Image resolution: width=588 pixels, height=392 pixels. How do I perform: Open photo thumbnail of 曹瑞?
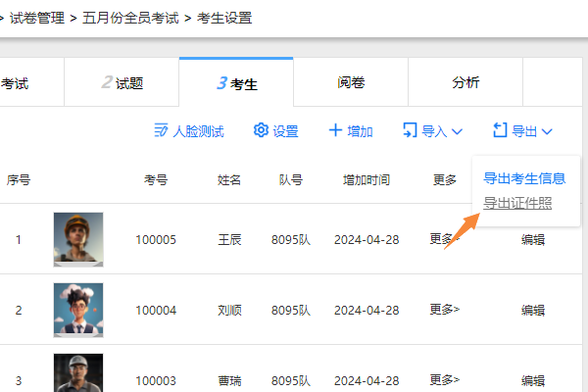click(78, 372)
